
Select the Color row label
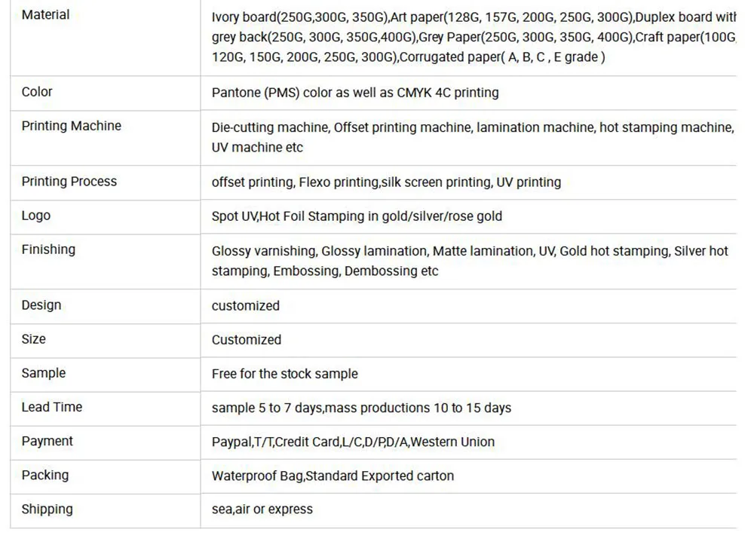[37, 92]
